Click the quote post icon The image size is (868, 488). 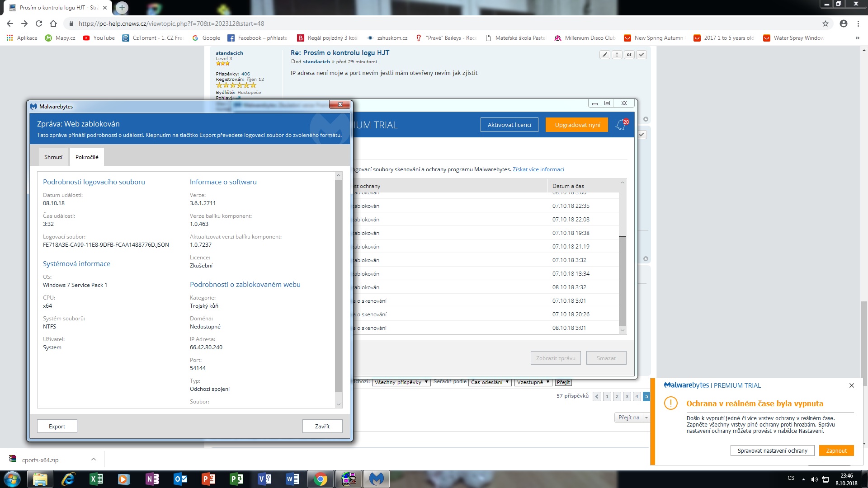(x=629, y=55)
